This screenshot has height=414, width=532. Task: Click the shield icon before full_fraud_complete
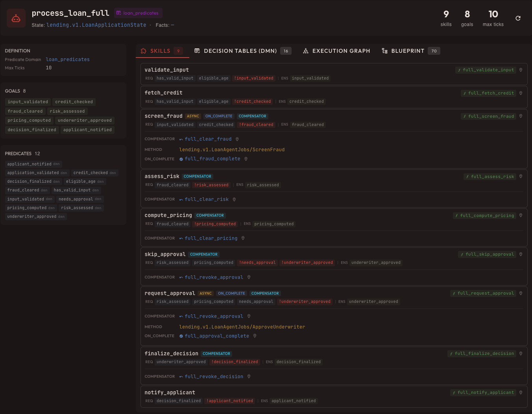point(181,159)
